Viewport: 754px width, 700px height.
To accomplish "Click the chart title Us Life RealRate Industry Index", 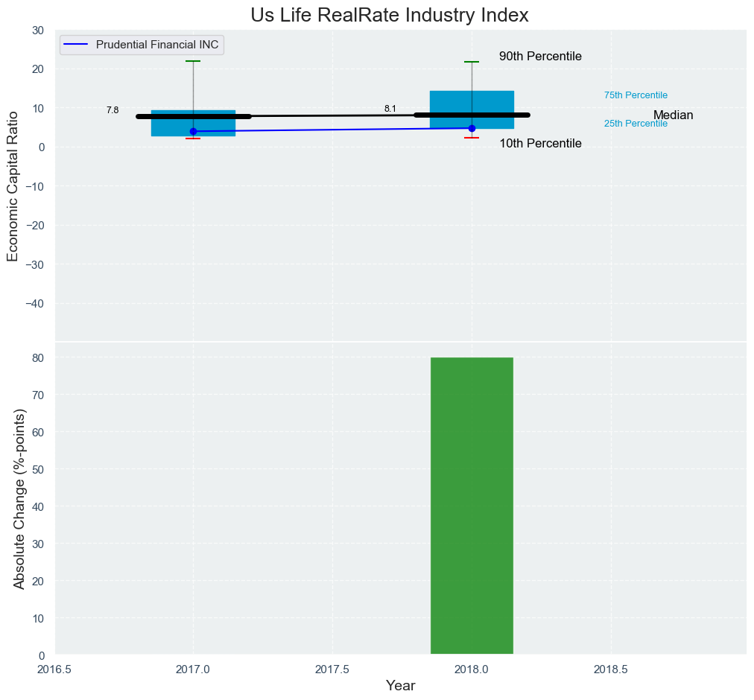I will point(390,15).
